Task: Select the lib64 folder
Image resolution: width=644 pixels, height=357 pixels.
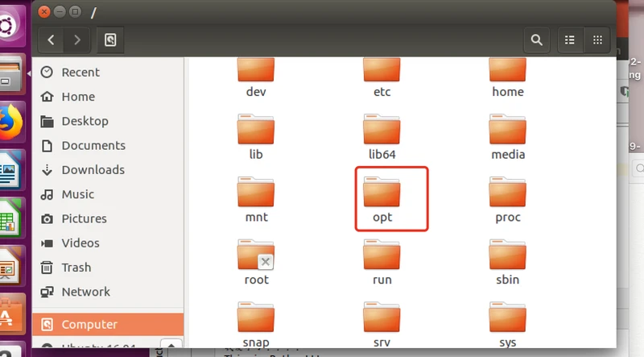Action: click(382, 133)
